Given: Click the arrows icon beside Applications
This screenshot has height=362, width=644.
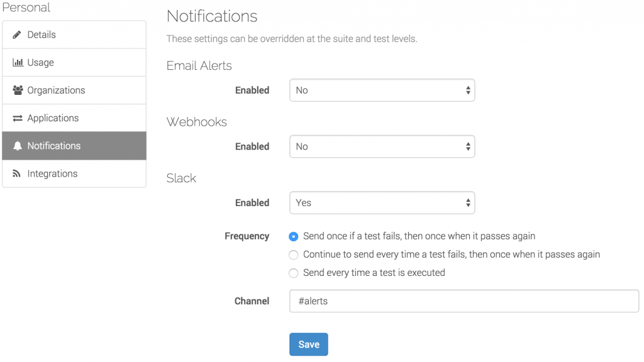Looking at the screenshot, I should pyautogui.click(x=17, y=118).
